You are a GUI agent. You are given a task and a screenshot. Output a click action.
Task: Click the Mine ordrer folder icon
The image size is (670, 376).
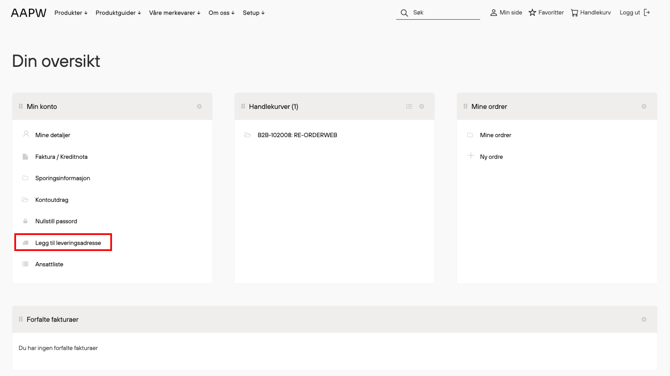470,135
